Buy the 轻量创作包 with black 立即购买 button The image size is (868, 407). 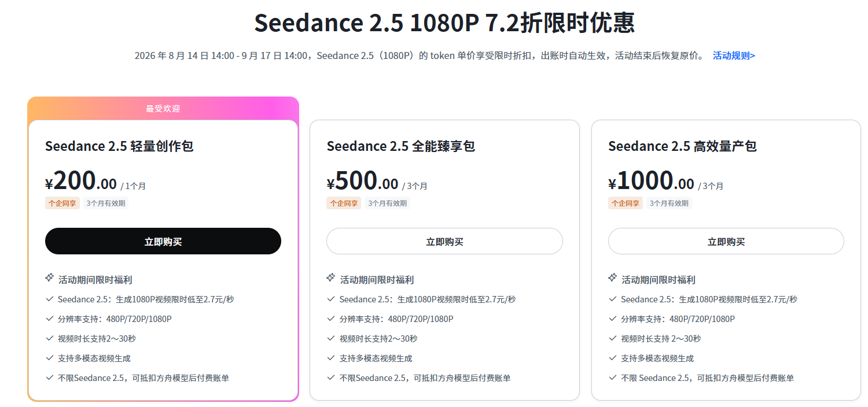pos(163,241)
